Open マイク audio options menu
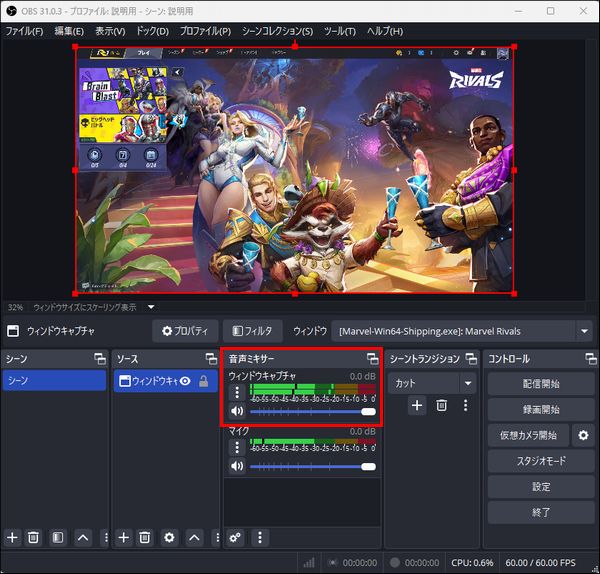The width and height of the screenshot is (600, 574). (x=237, y=447)
